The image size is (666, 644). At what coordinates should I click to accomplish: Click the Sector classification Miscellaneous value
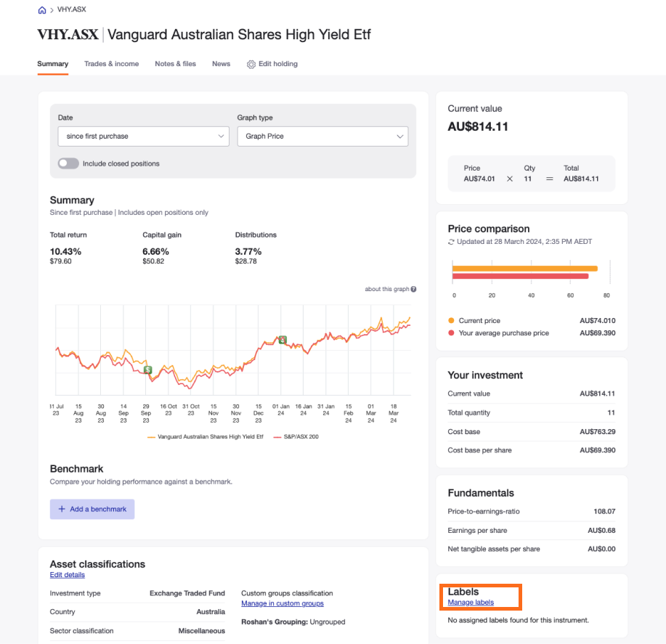(x=202, y=631)
